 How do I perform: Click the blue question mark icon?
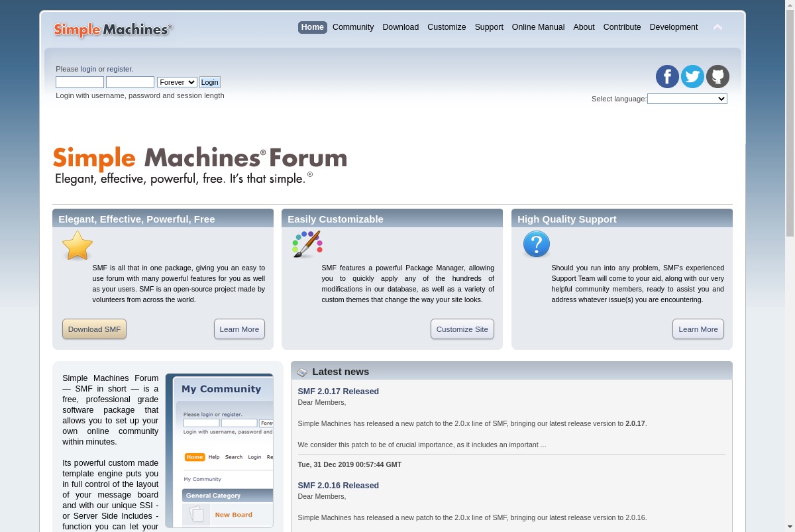pos(537,244)
